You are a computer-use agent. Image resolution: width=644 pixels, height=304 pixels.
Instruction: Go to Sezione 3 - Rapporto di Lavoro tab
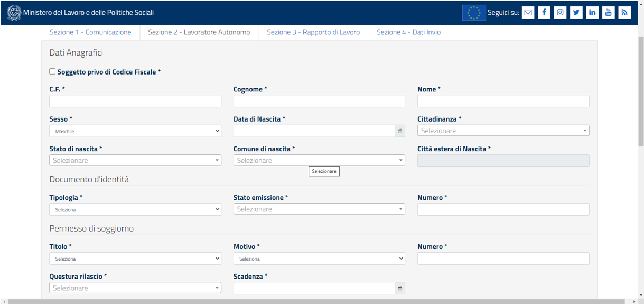click(313, 32)
